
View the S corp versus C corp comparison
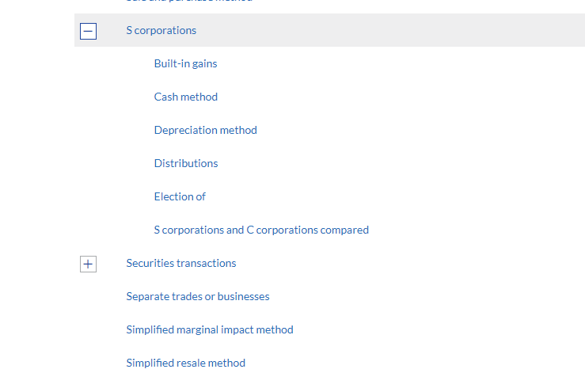[261, 230]
